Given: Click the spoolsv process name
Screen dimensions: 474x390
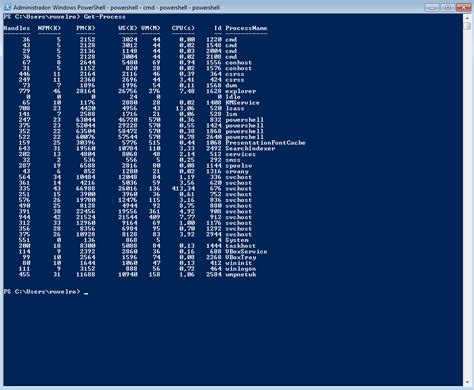Looking at the screenshot, I should 239,166.
